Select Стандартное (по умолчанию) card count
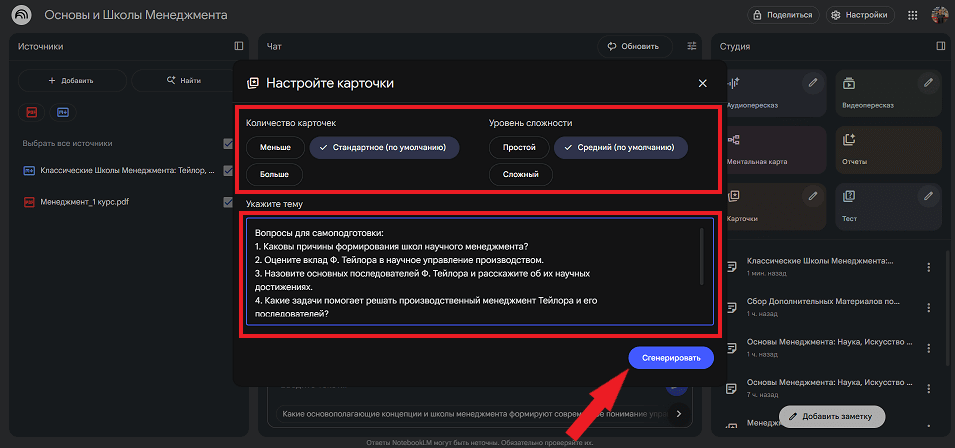This screenshot has height=448, width=955. (x=384, y=148)
